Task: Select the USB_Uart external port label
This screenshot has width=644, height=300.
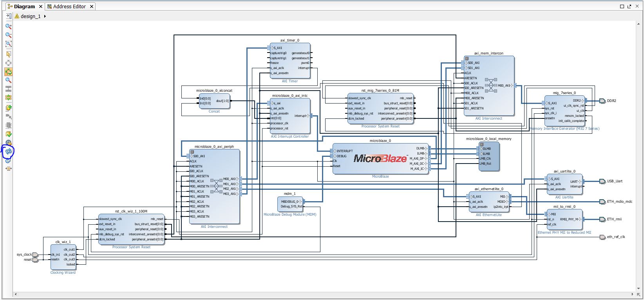Action: (615, 181)
